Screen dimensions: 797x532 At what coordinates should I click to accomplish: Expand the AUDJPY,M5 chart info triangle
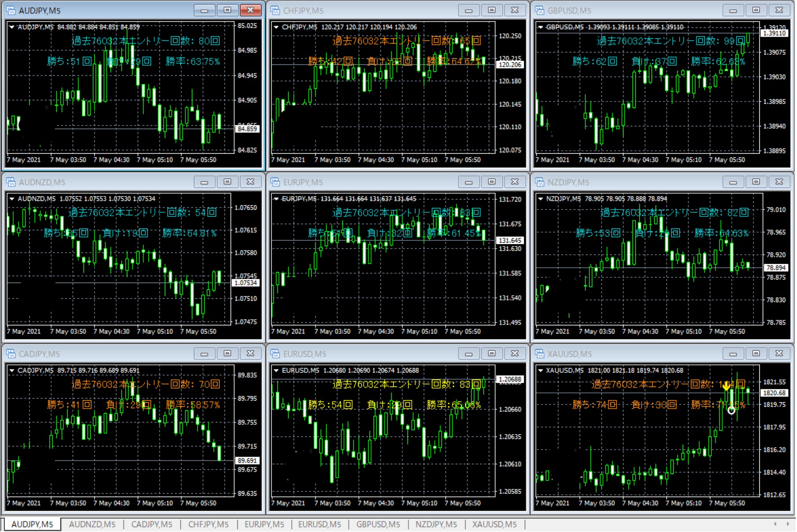(12, 27)
